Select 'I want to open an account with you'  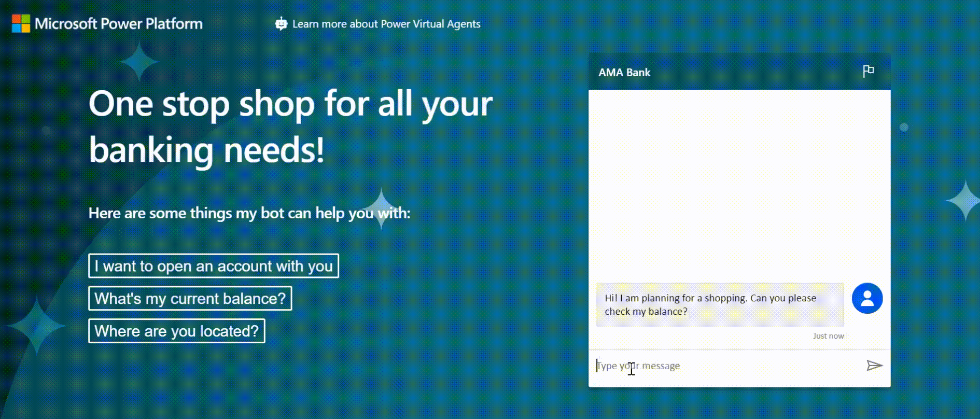213,266
